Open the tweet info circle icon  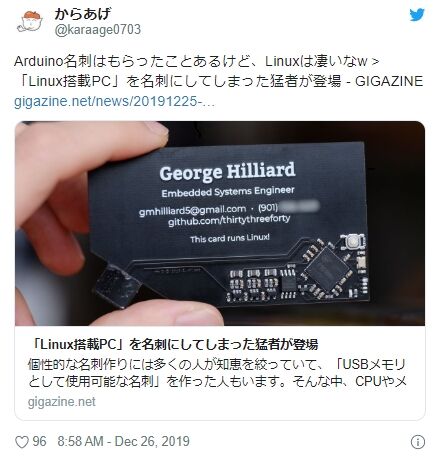point(418,442)
